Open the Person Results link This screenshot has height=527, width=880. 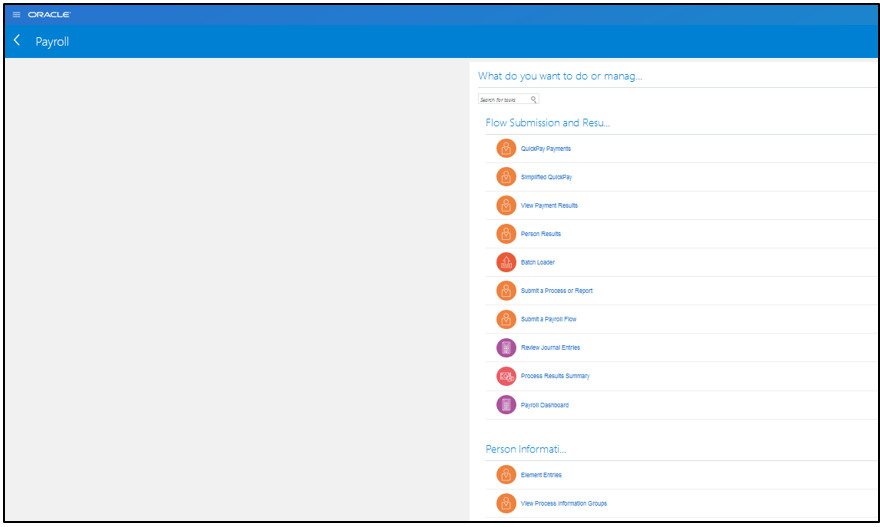pyautogui.click(x=540, y=234)
